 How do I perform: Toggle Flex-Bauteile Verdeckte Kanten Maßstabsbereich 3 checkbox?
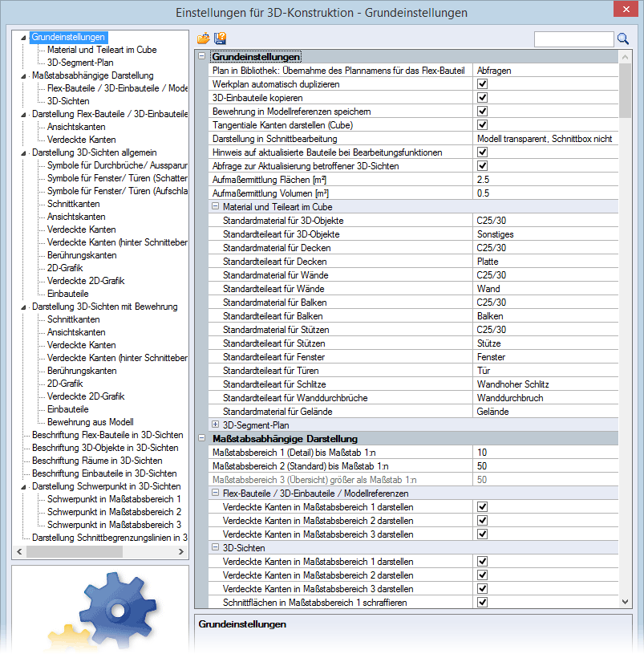point(482,534)
